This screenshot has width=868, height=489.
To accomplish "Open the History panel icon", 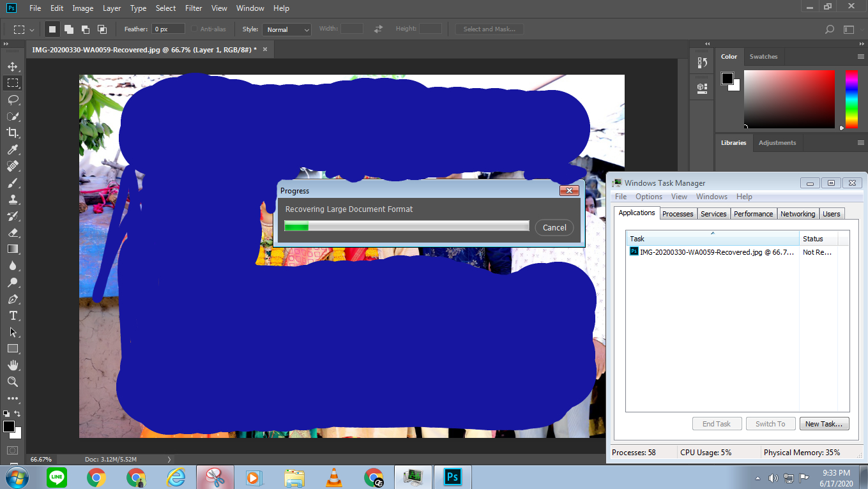I will [x=701, y=62].
